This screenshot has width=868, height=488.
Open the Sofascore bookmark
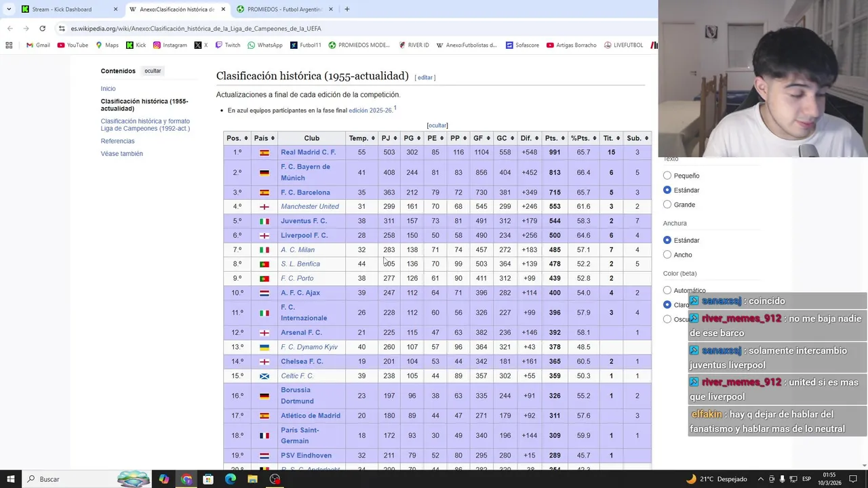coord(521,45)
